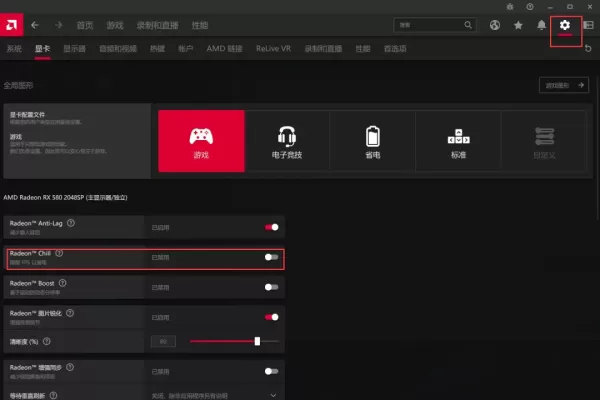Enable the Radeon Boost switch
600x400 pixels.
pyautogui.click(x=272, y=287)
